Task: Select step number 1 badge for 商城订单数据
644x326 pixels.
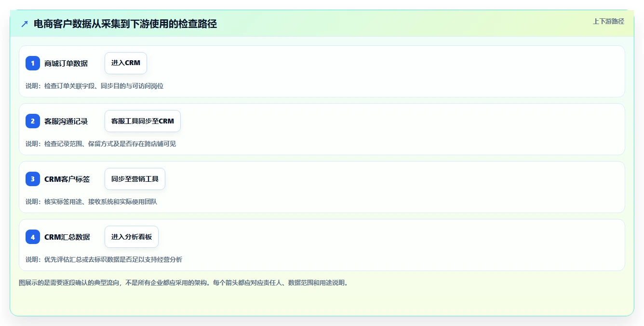Action: [33, 63]
